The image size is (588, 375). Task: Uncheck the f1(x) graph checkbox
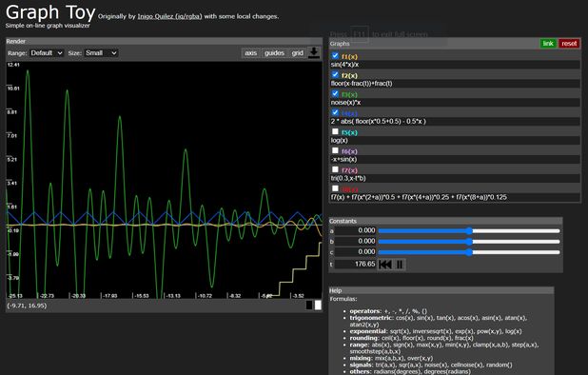[x=335, y=55]
